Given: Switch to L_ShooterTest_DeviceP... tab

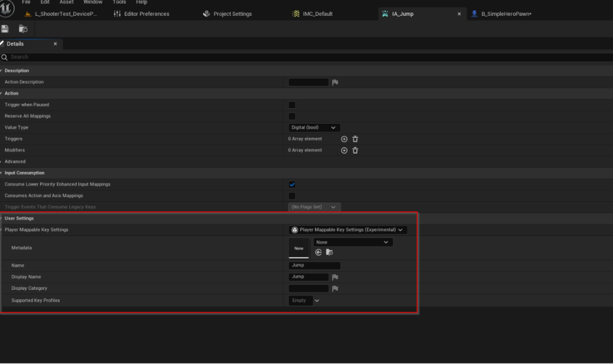Looking at the screenshot, I should pos(61,14).
